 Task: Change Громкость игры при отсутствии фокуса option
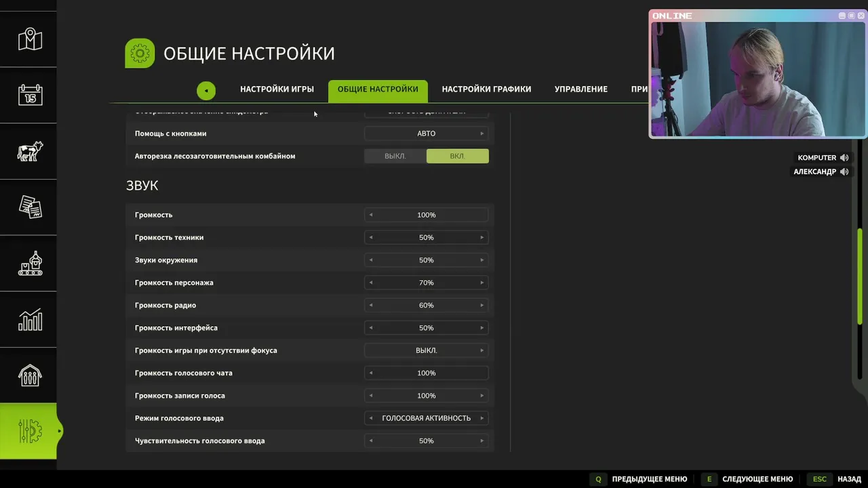click(x=427, y=350)
